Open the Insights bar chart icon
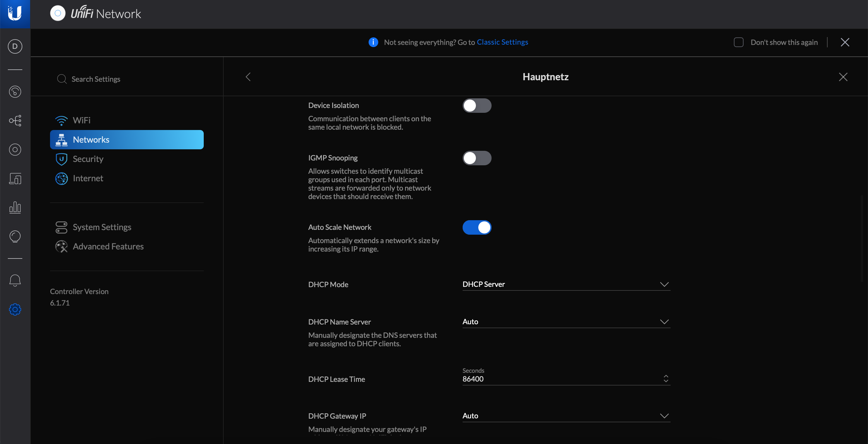Viewport: 868px width, 444px height. pos(15,207)
